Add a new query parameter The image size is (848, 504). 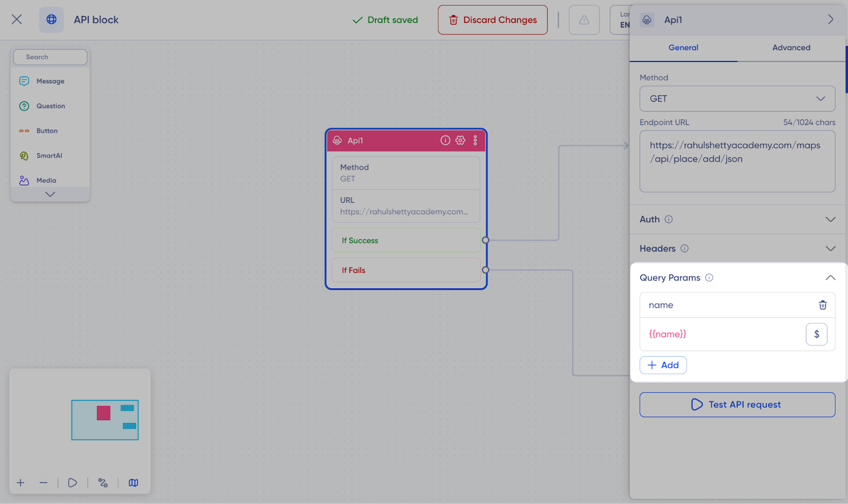click(663, 365)
